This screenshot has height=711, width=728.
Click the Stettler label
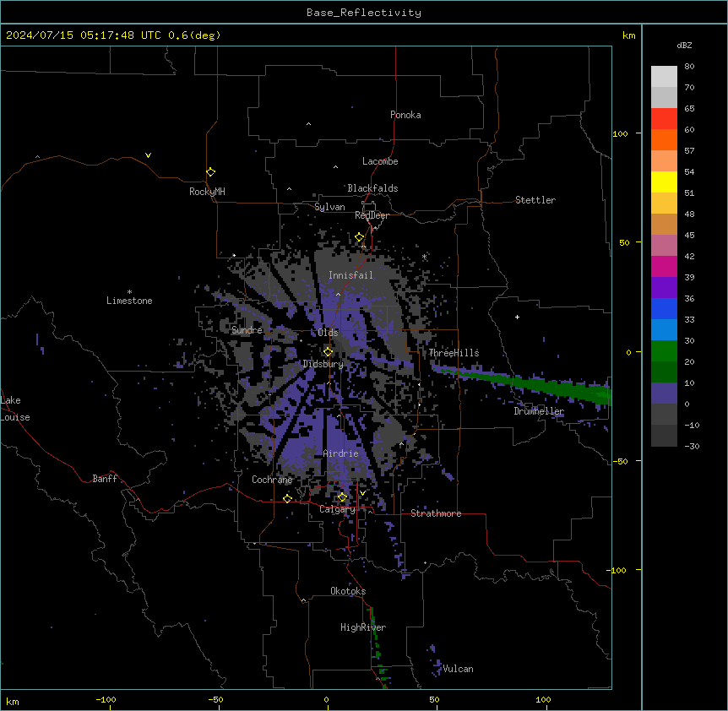point(535,200)
